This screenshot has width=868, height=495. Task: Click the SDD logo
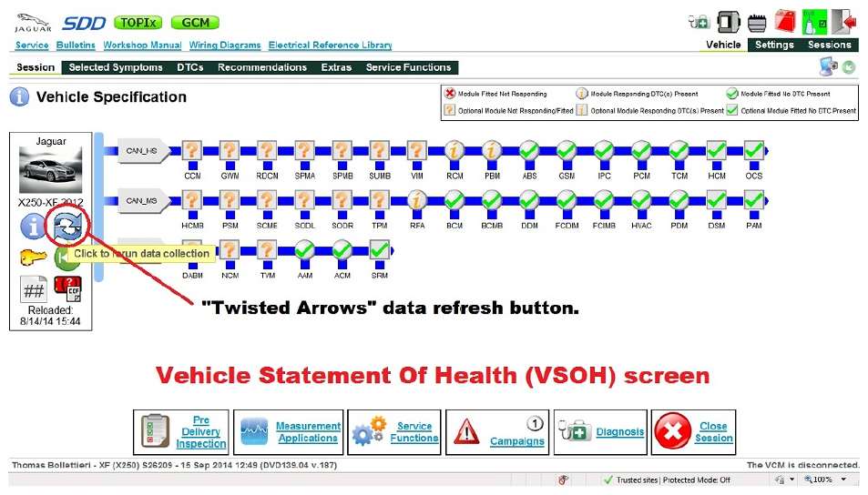click(84, 24)
